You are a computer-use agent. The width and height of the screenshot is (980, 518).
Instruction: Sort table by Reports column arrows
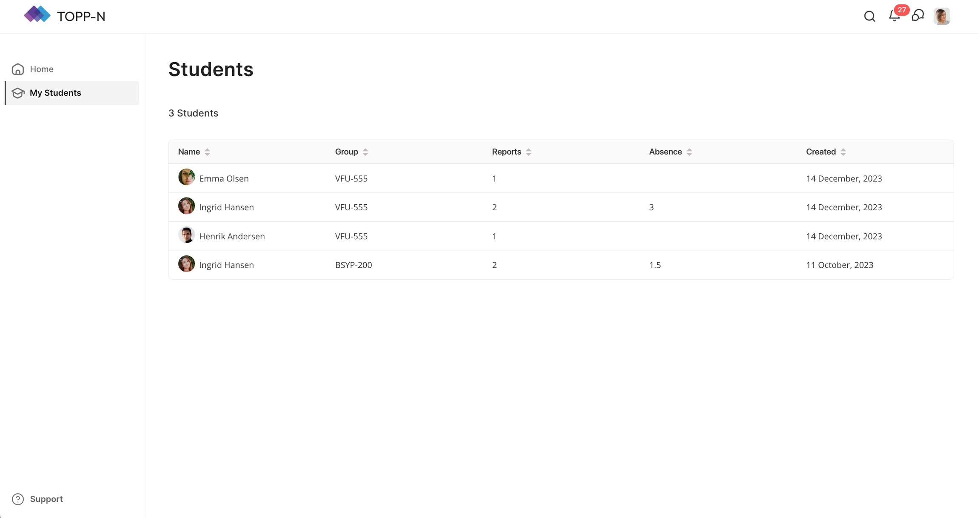pyautogui.click(x=528, y=152)
